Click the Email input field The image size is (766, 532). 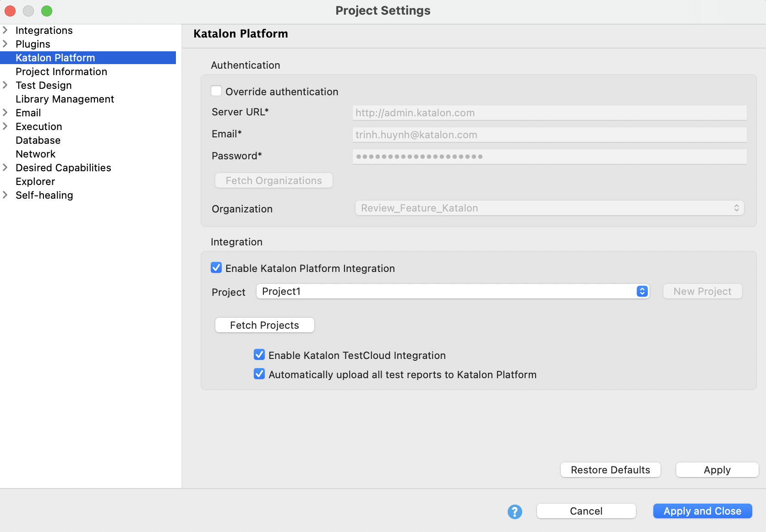(549, 135)
